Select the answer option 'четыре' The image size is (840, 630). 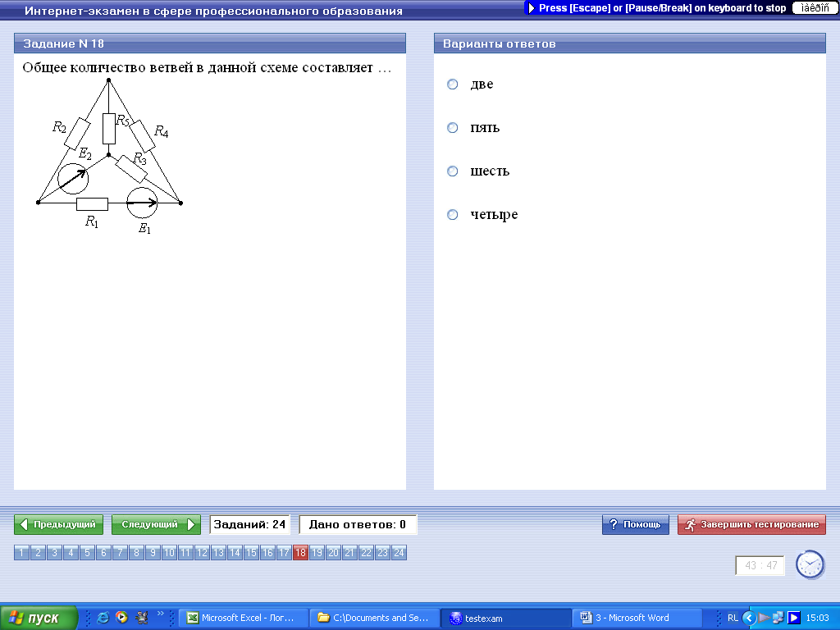453,214
